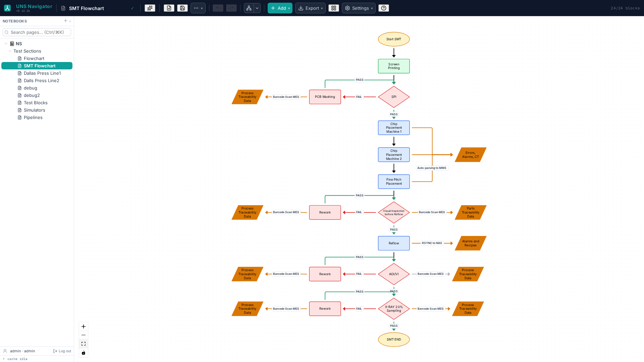Image resolution: width=644 pixels, height=362 pixels.
Task: Click the grid view icon
Action: [x=334, y=8]
